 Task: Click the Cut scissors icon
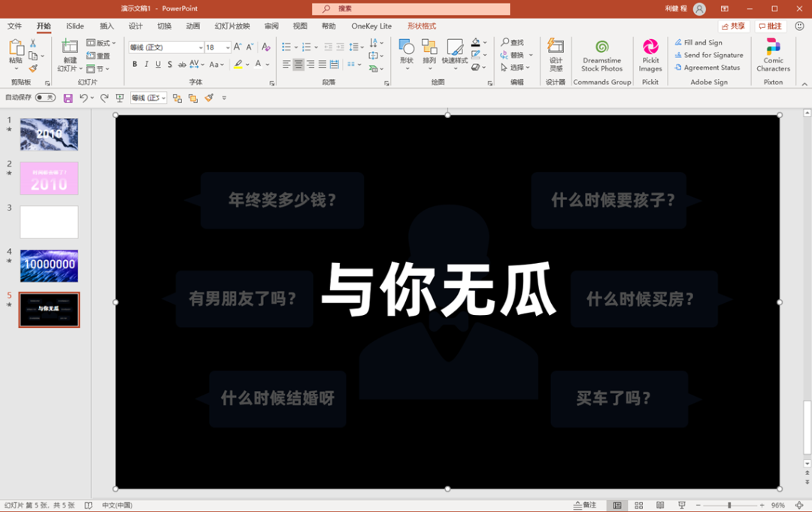[x=33, y=43]
